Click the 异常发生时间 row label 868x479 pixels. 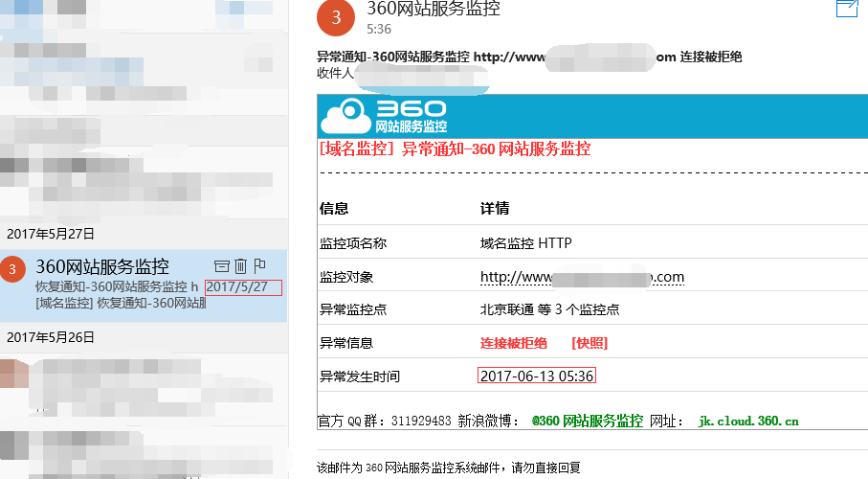(360, 376)
